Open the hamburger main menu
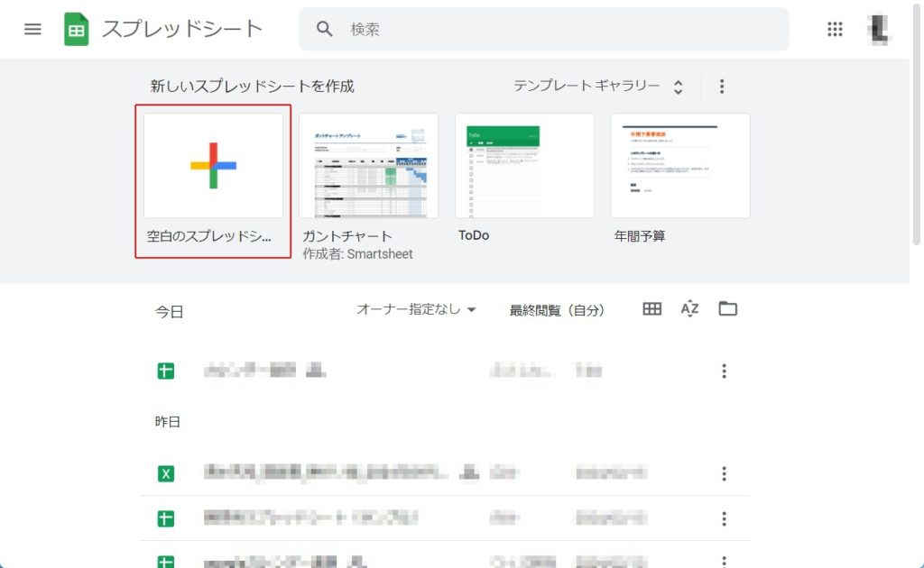 [x=32, y=29]
